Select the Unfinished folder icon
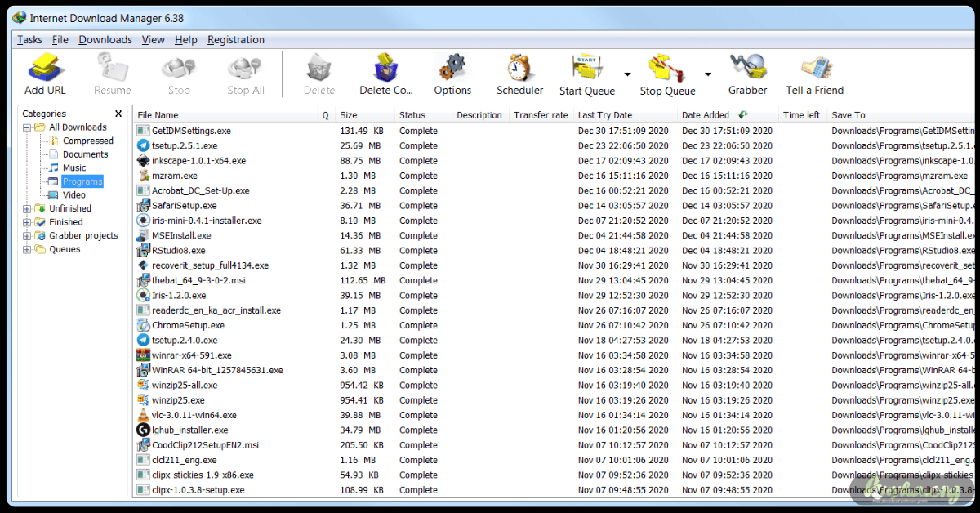This screenshot has width=980, height=513. [x=40, y=208]
